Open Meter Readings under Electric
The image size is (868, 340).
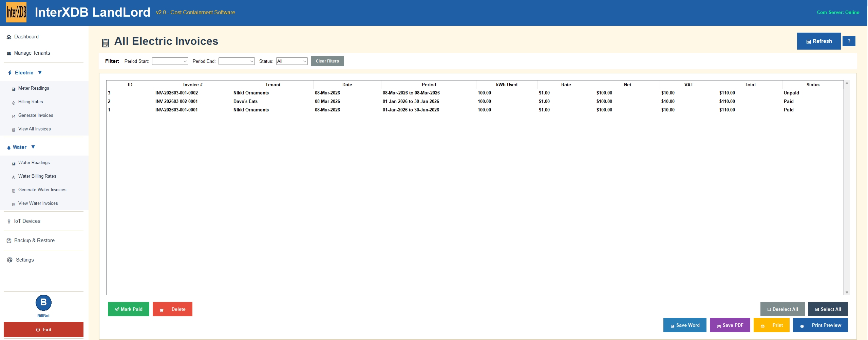click(x=34, y=88)
